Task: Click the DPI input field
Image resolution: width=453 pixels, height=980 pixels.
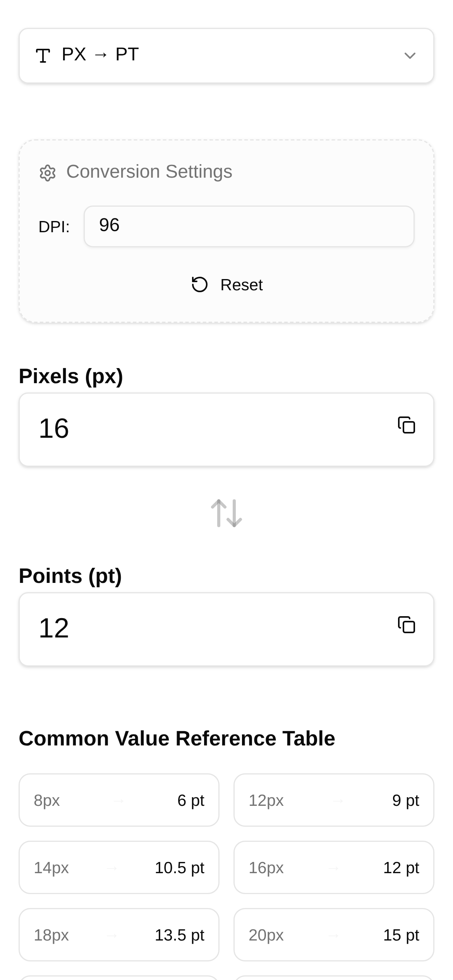Action: pyautogui.click(x=249, y=226)
